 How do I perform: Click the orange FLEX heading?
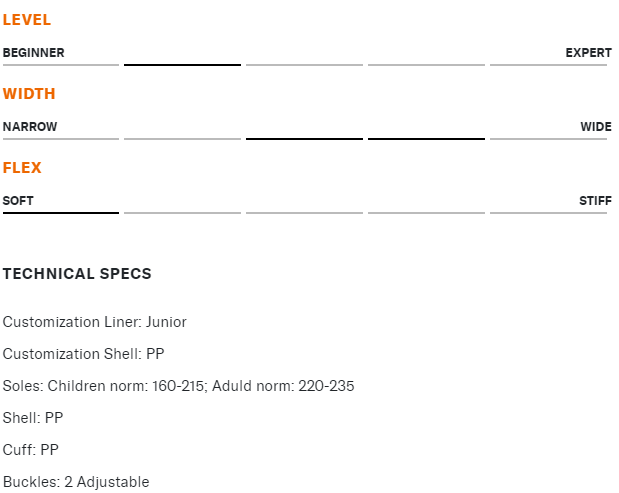pyautogui.click(x=22, y=168)
